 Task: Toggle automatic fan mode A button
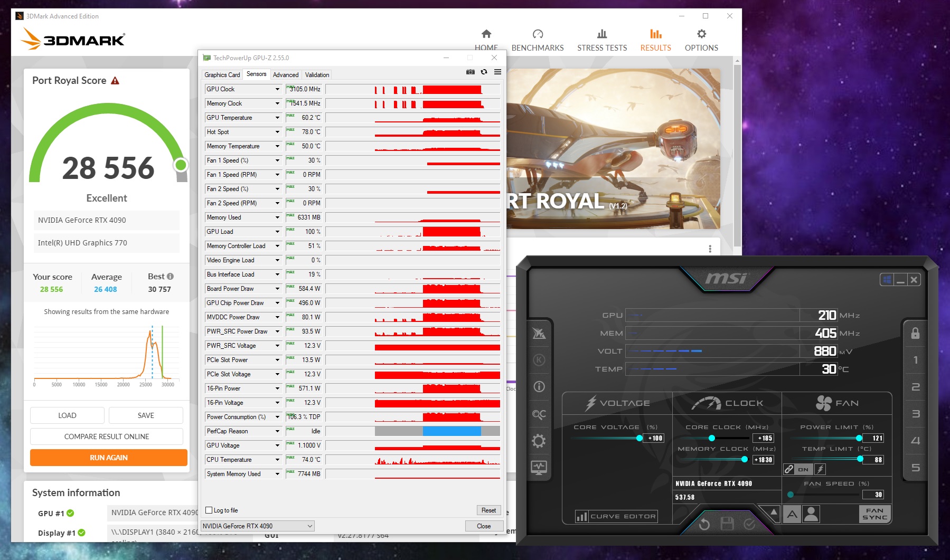792,514
